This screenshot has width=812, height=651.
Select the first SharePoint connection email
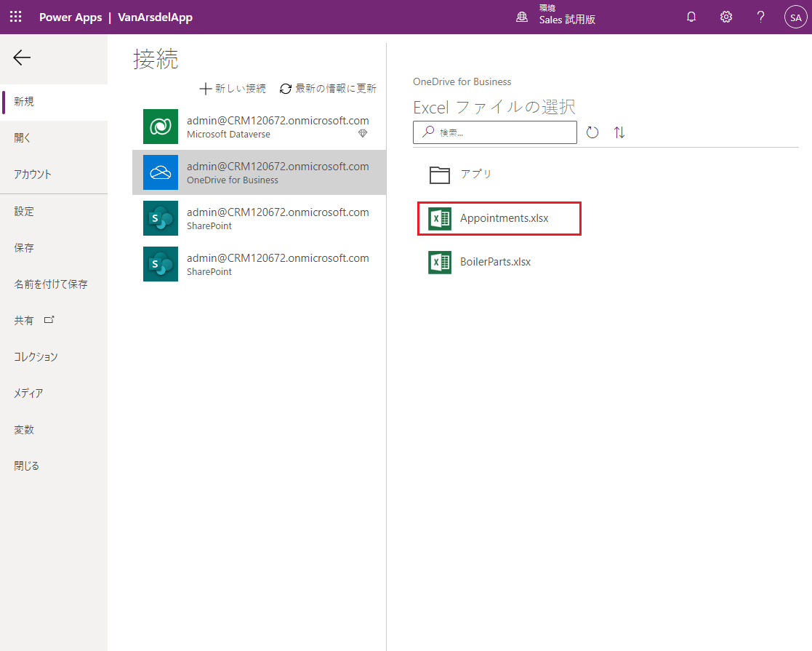[x=278, y=212]
